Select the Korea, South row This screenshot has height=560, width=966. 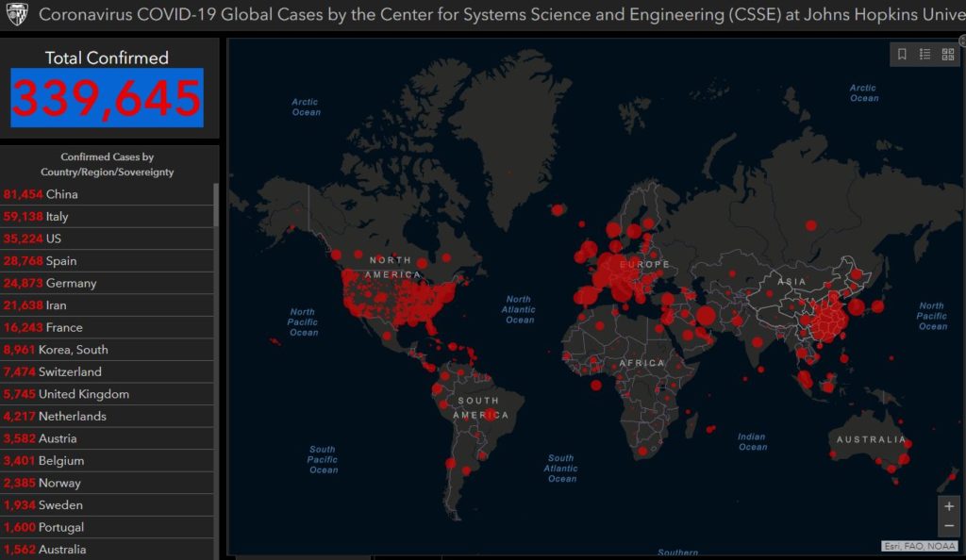[108, 350]
